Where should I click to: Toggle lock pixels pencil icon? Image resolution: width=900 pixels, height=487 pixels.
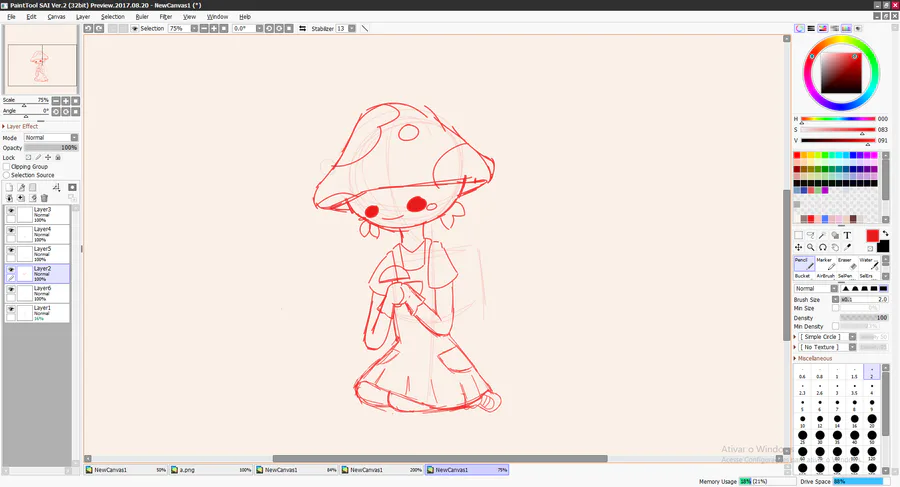coord(38,157)
